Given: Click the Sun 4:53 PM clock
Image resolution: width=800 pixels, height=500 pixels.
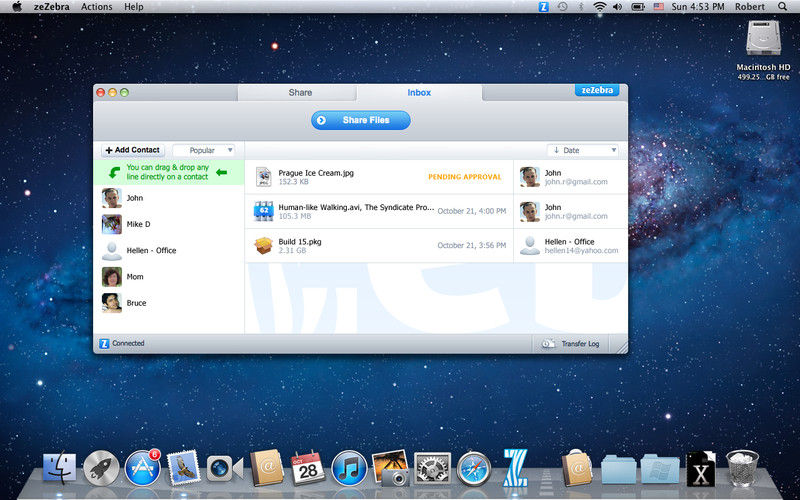Looking at the screenshot, I should [x=698, y=7].
